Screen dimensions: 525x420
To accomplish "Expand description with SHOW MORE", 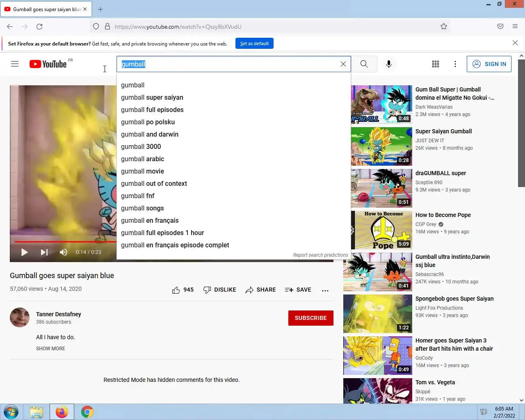I will click(50, 349).
